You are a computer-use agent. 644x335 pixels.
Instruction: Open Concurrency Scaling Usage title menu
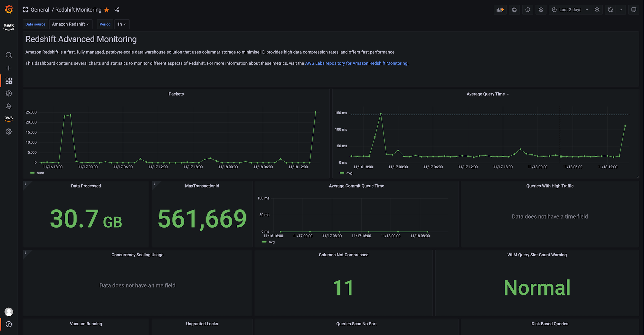137,255
